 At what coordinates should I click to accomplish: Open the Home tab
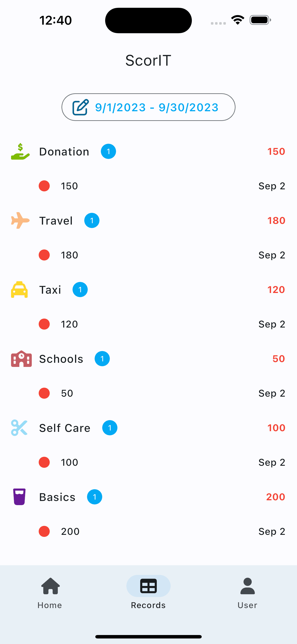[50, 593]
